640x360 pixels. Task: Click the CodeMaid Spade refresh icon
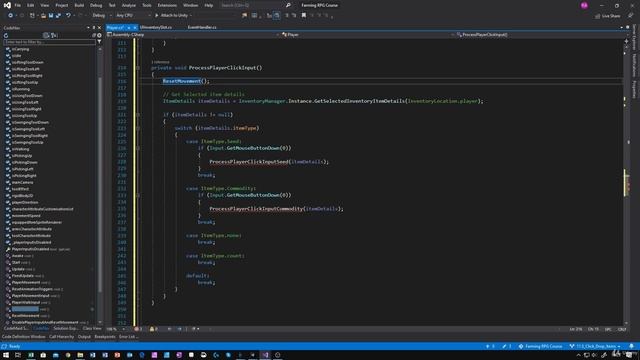6,35
